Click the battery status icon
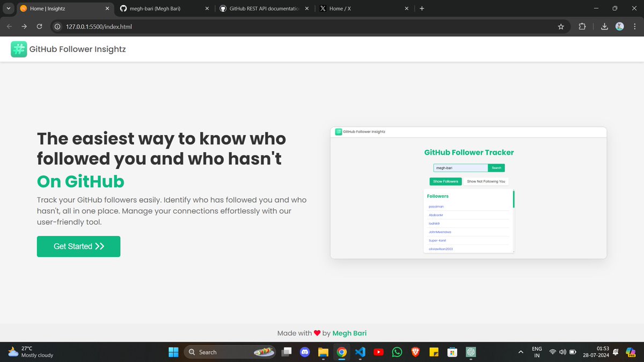This screenshot has height=362, width=644. (573, 352)
